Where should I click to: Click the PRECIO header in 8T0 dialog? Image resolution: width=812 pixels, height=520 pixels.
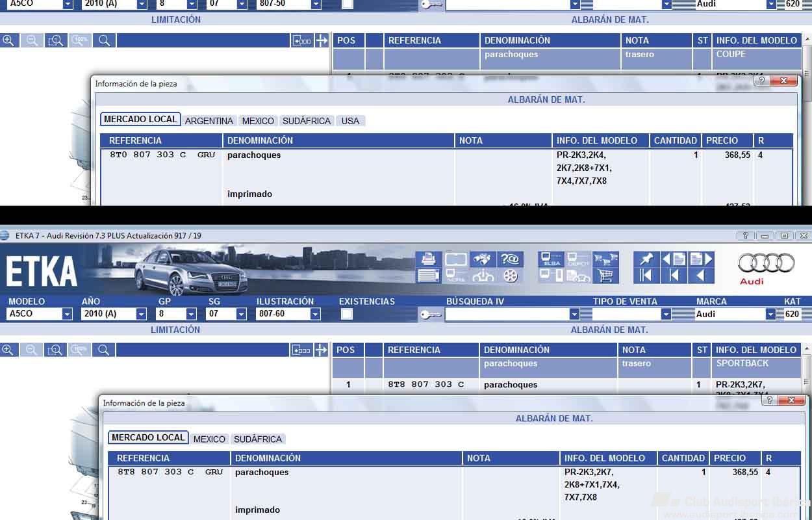coord(728,140)
